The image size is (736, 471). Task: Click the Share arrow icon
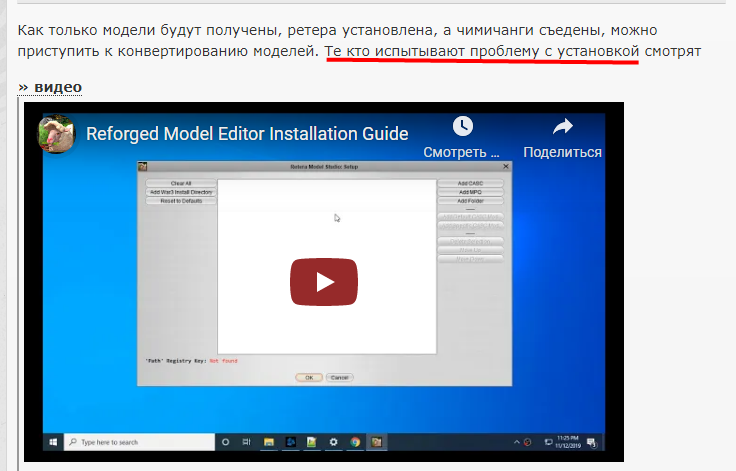[x=562, y=126]
